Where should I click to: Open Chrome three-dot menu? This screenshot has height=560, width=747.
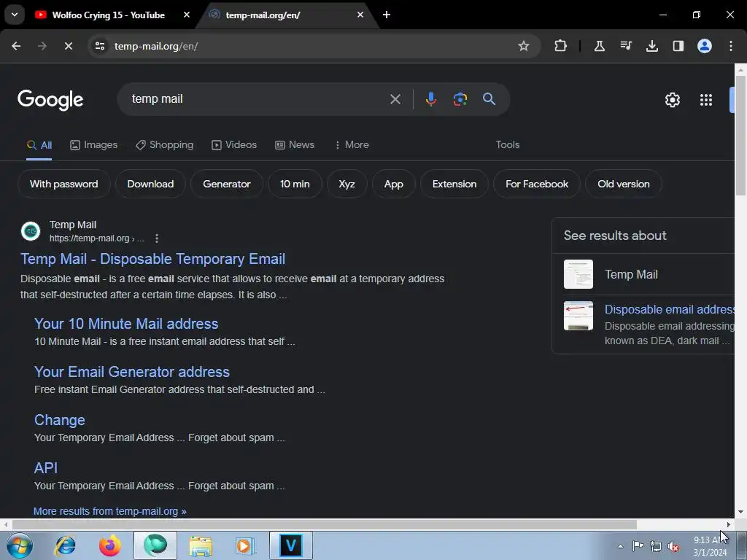click(731, 46)
